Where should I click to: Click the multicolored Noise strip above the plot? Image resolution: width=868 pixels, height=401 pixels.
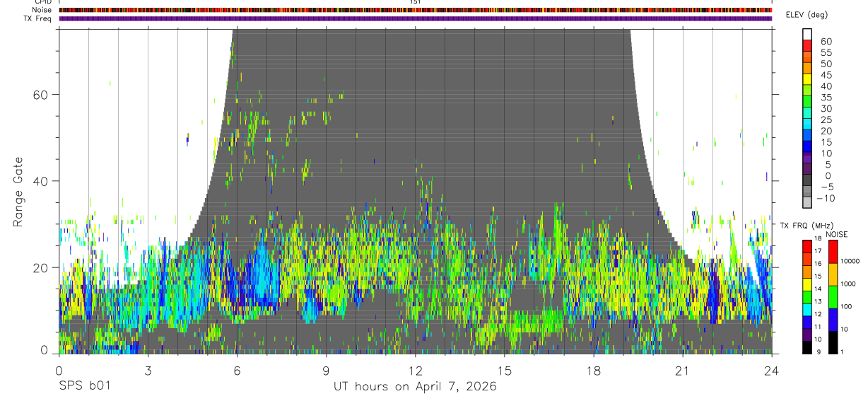click(416, 10)
